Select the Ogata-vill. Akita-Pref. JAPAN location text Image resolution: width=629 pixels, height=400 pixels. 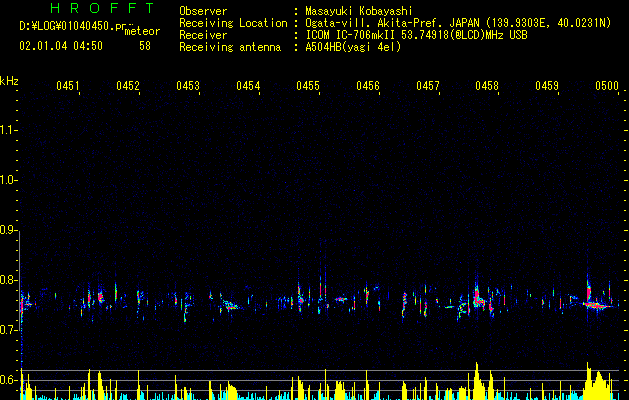pyautogui.click(x=458, y=23)
